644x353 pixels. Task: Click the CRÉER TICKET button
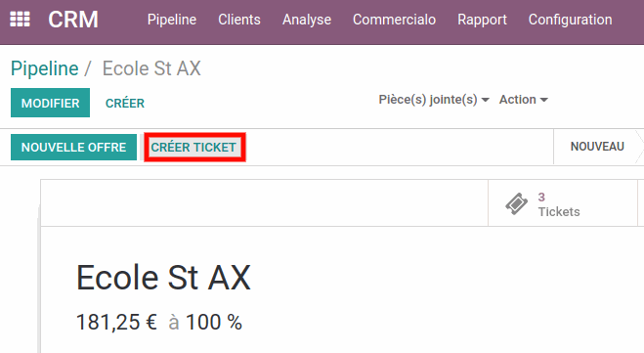click(x=193, y=147)
